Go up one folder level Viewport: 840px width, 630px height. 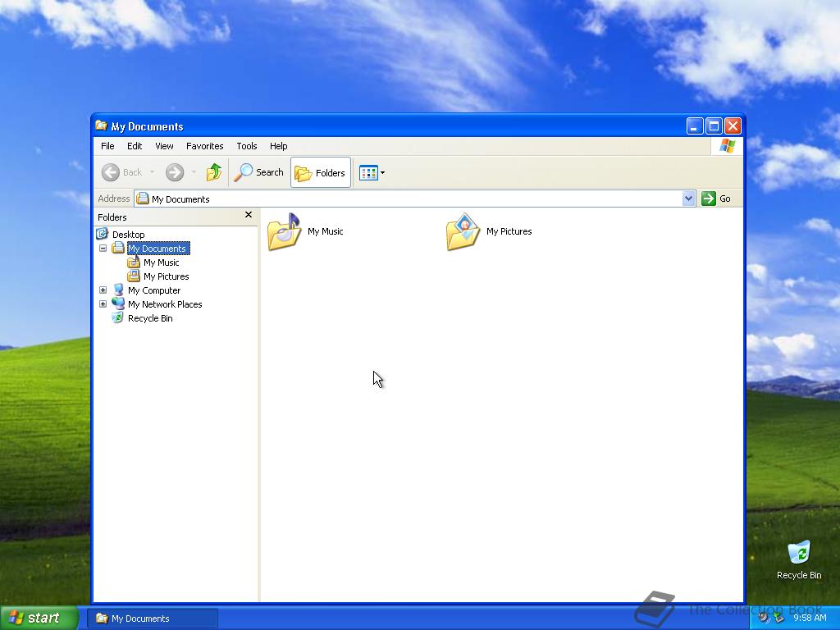click(x=214, y=172)
